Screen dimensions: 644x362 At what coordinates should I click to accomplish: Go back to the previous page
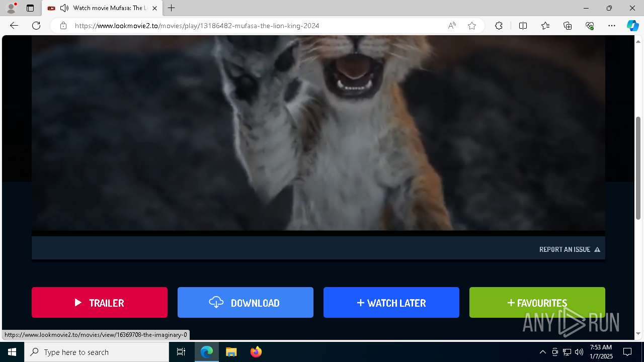[x=14, y=26]
